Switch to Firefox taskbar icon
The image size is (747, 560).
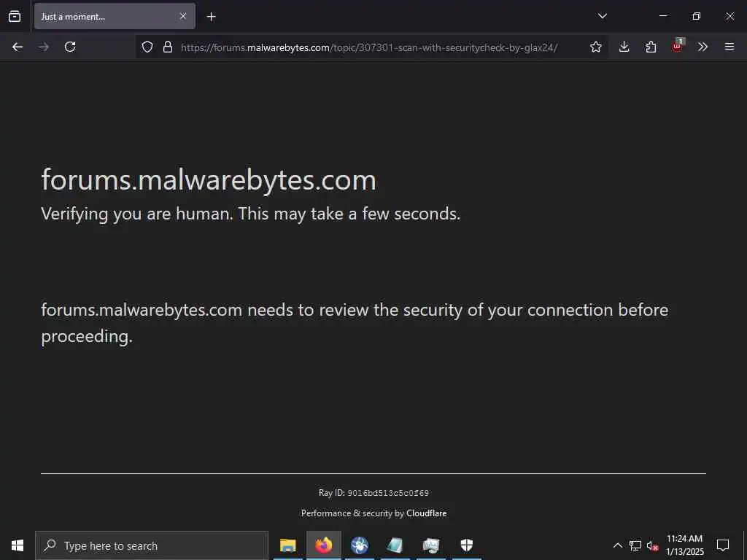[323, 545]
